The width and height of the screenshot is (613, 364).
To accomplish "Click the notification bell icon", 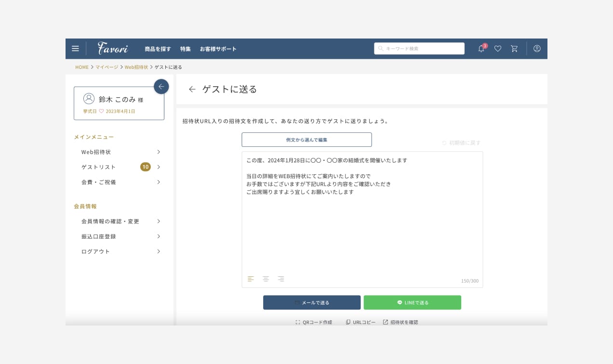I will point(481,49).
